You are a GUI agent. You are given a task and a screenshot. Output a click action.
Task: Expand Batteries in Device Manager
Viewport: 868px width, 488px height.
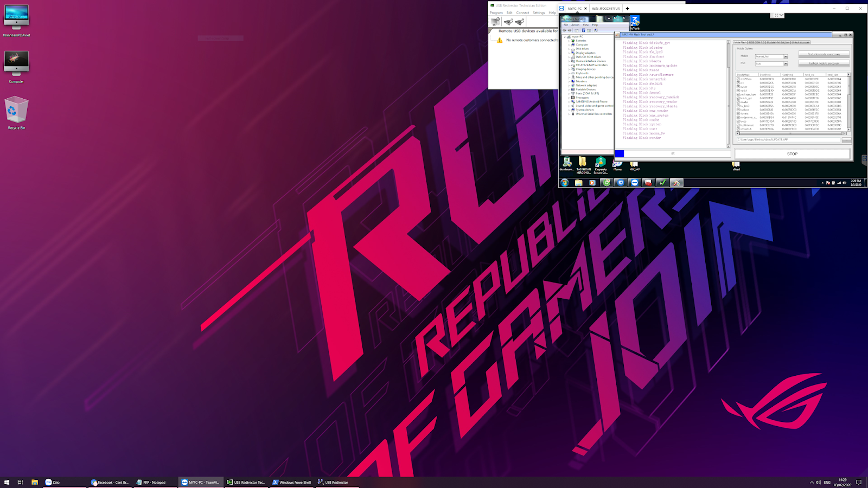(569, 41)
